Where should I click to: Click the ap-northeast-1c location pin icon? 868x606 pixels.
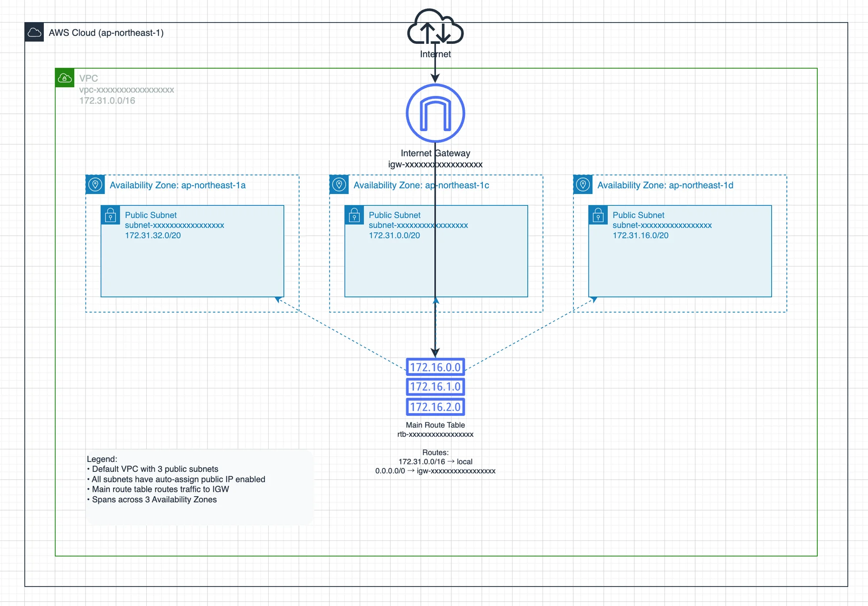pyautogui.click(x=339, y=184)
